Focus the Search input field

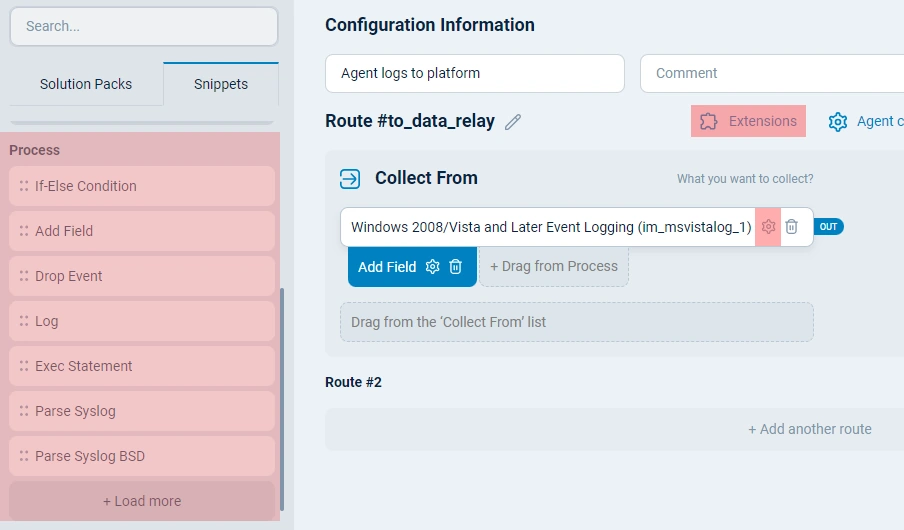point(144,27)
